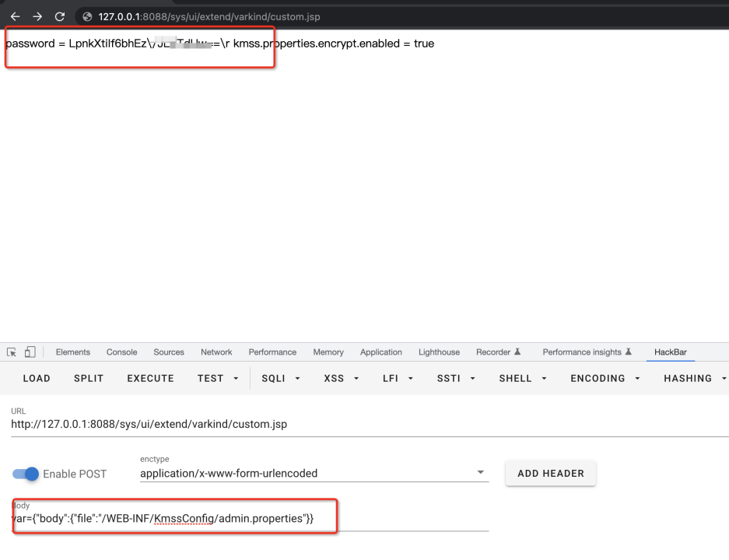Open the ENCODING dropdown menu
The width and height of the screenshot is (729, 560).
click(605, 379)
